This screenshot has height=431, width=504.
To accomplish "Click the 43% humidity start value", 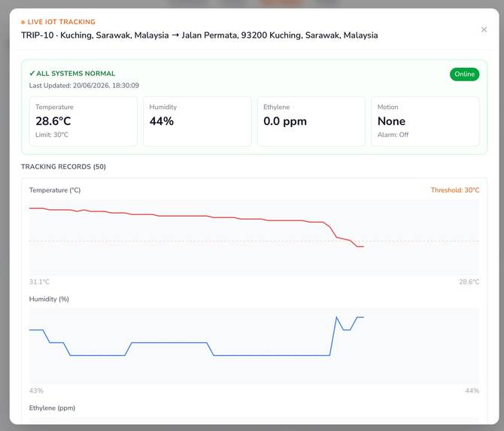I will (36, 390).
